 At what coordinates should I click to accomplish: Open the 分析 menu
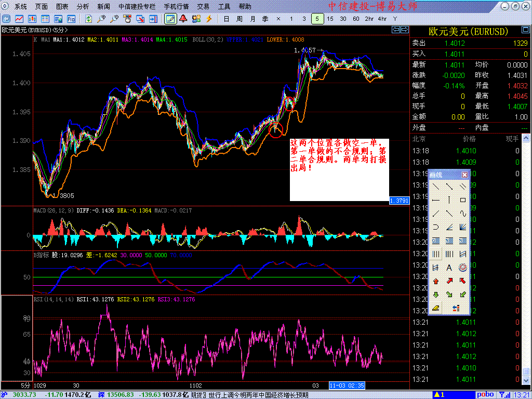[83, 7]
